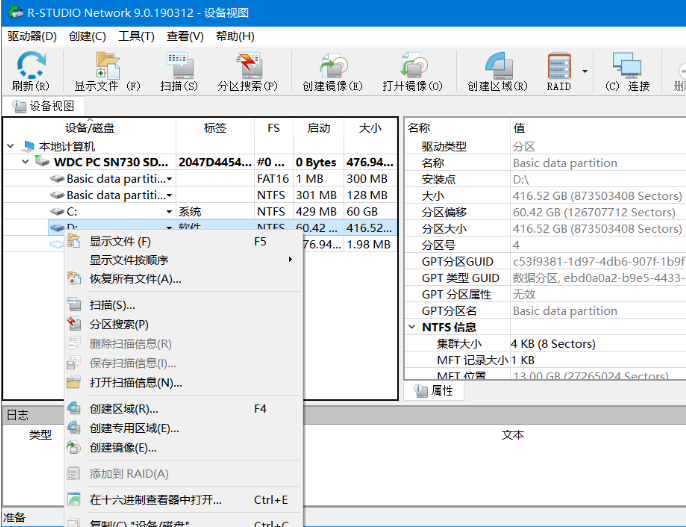Viewport: 686px width, 527px height.
Task: Choose 显示文件 (F) in context menu
Action: 184,241
